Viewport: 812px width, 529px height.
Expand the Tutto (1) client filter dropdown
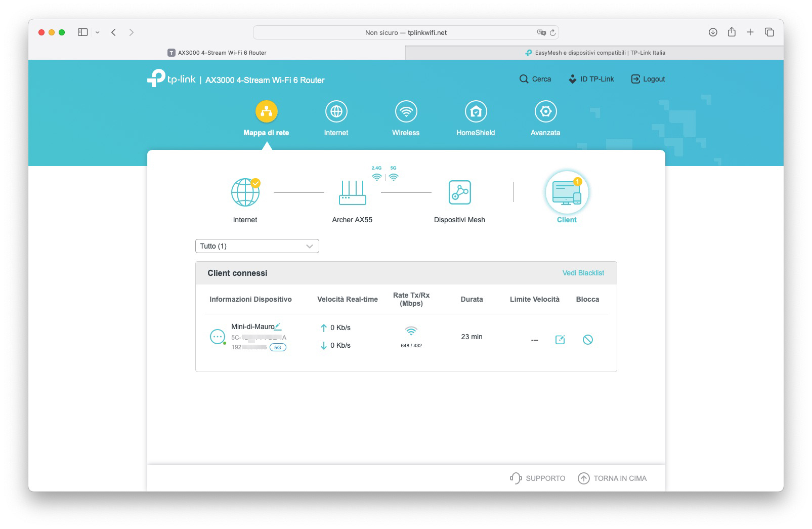(x=257, y=246)
